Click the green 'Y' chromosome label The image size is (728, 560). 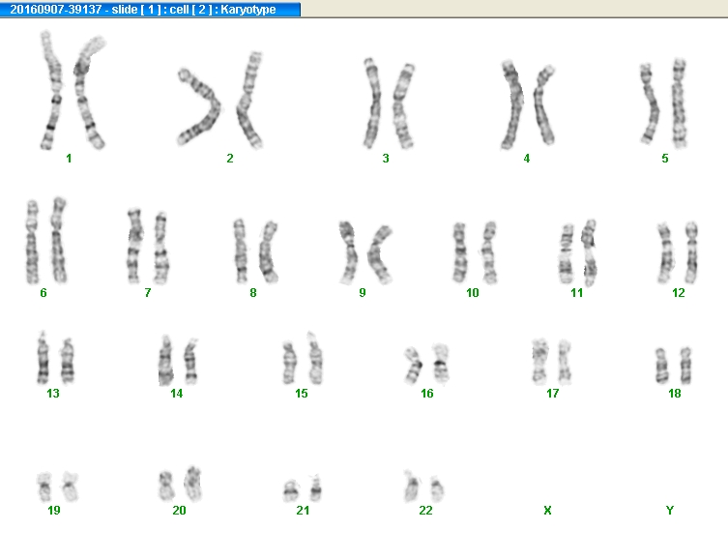tap(669, 511)
